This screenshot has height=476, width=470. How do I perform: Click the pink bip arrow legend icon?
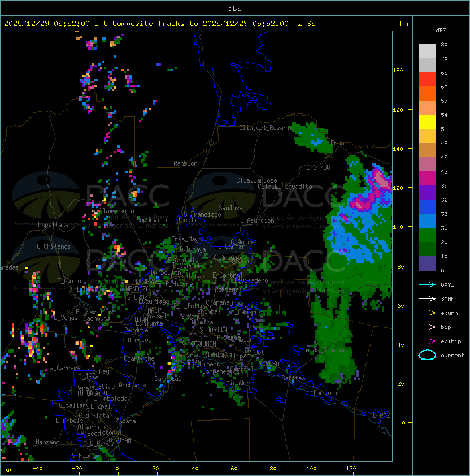pos(427,327)
